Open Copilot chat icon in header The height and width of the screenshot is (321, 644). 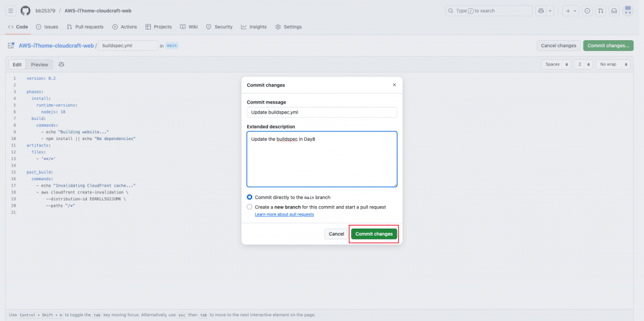(x=541, y=11)
